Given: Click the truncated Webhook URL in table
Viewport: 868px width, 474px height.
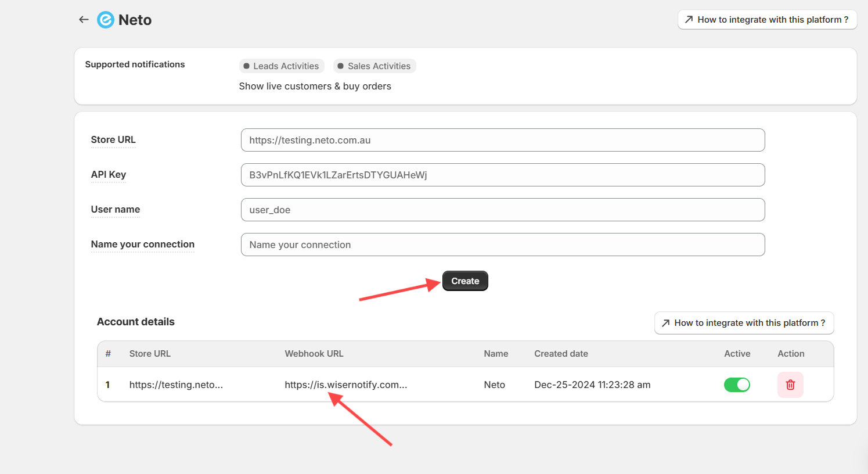Looking at the screenshot, I should point(345,385).
